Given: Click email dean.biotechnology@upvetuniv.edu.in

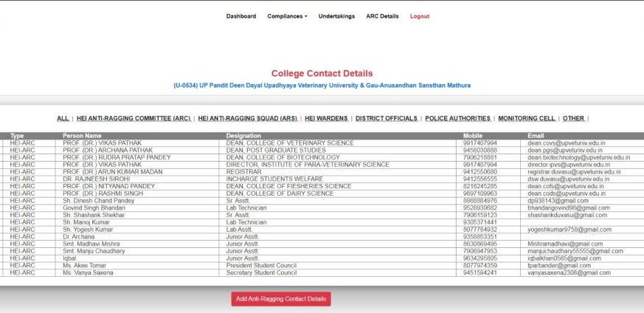Looking at the screenshot, I should pos(578,157).
